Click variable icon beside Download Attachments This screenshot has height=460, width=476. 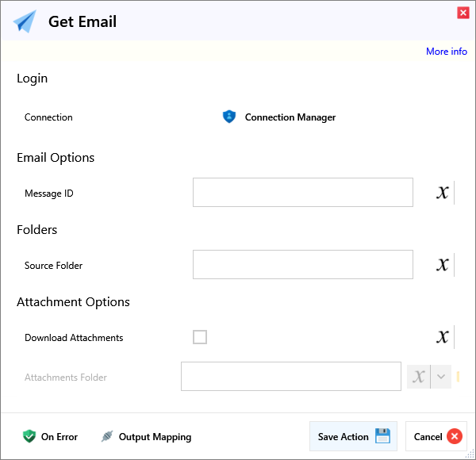(443, 337)
